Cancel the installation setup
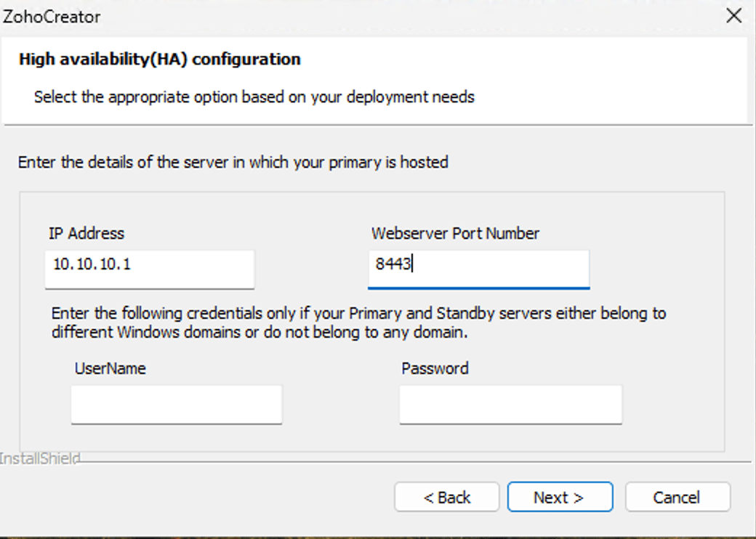Image resolution: width=756 pixels, height=539 pixels. [677, 498]
